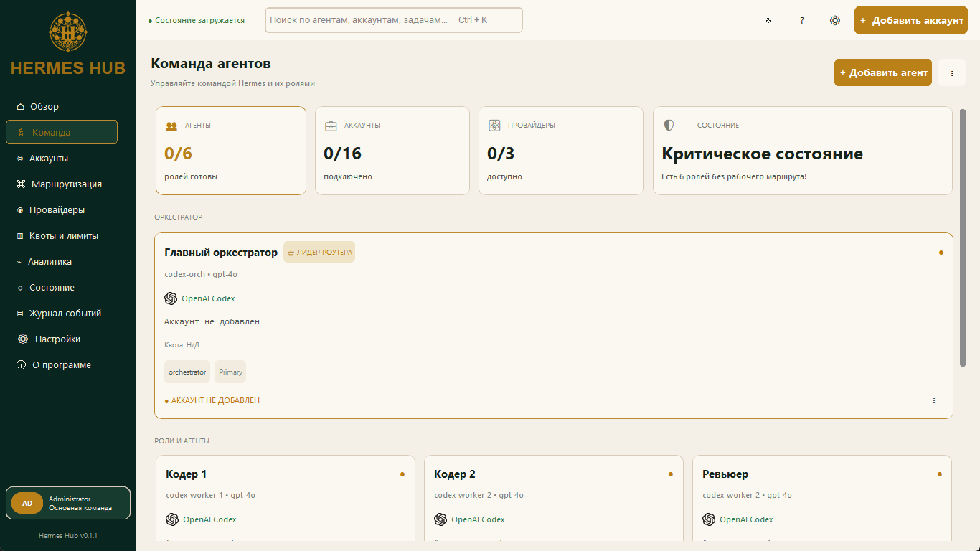Screen dimensions: 980x551
Task: Focus the search agents and accounts field
Action: (394, 20)
